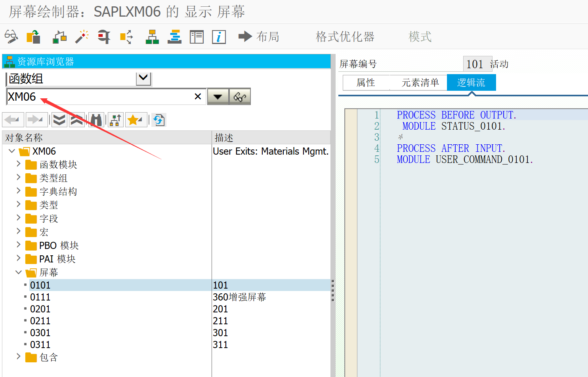Click the panel splitter handle dots
Screen dimensions: 588x377
(333, 291)
